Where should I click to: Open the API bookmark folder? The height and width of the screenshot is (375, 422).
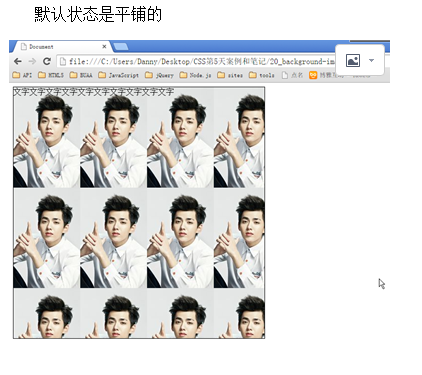pyautogui.click(x=22, y=75)
